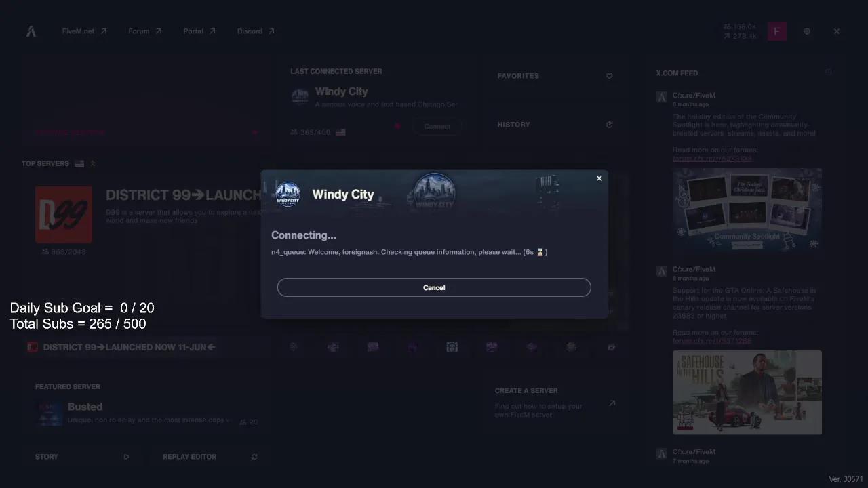The height and width of the screenshot is (488, 868).
Task: Open settings gear in top bar
Action: (807, 31)
